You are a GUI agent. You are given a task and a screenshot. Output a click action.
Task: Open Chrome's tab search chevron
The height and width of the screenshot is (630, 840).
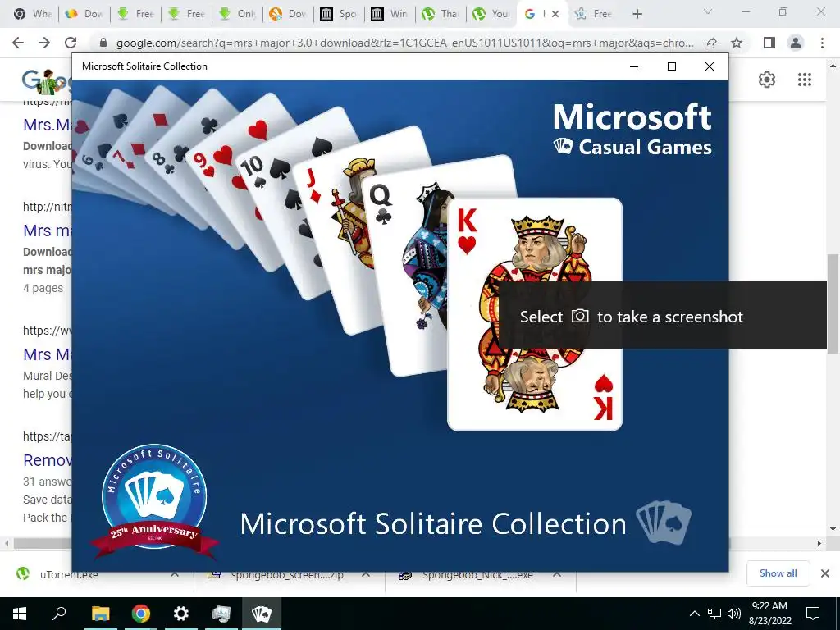click(x=708, y=11)
